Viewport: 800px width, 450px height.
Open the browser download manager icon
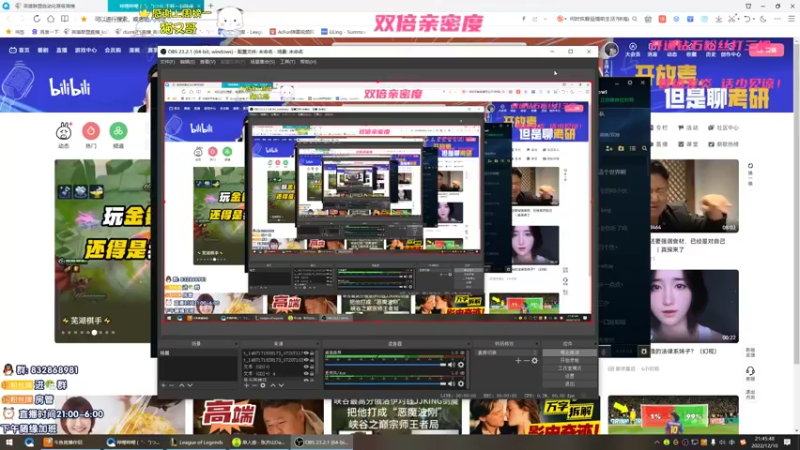coord(718,19)
